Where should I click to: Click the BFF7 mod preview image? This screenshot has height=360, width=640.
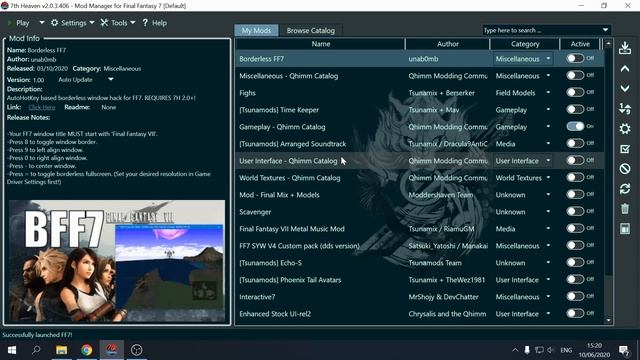tap(117, 261)
